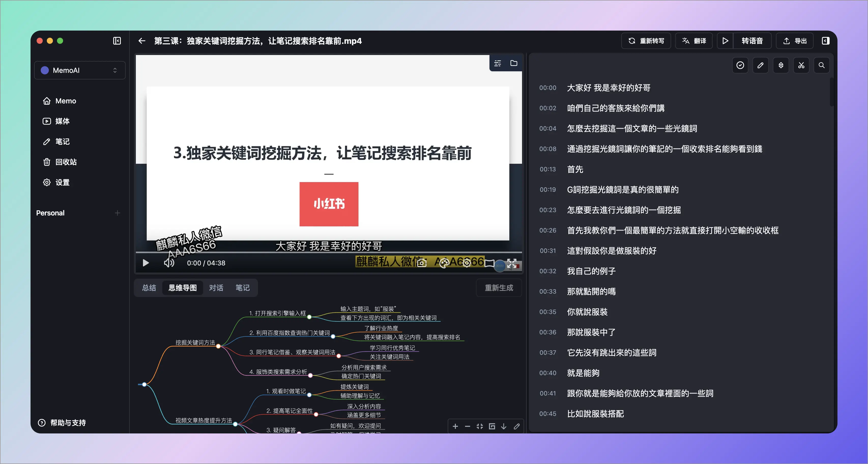Viewport: 868px width, 464px height.
Task: Collapse the 挖掘关键词方法 mind map node
Action: 218,346
